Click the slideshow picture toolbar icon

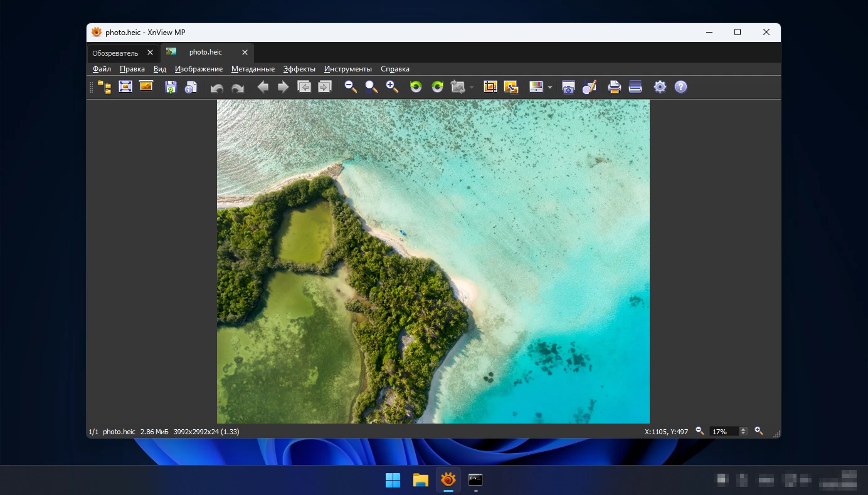146,87
